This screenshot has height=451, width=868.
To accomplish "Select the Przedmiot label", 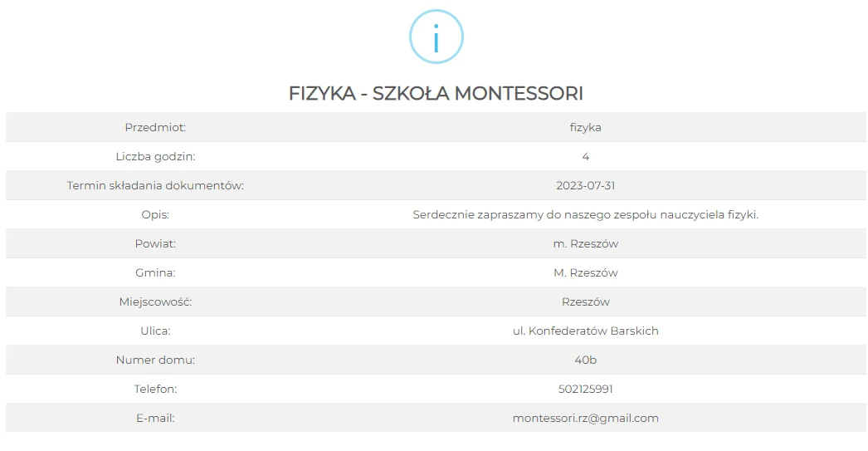I will tap(155, 127).
